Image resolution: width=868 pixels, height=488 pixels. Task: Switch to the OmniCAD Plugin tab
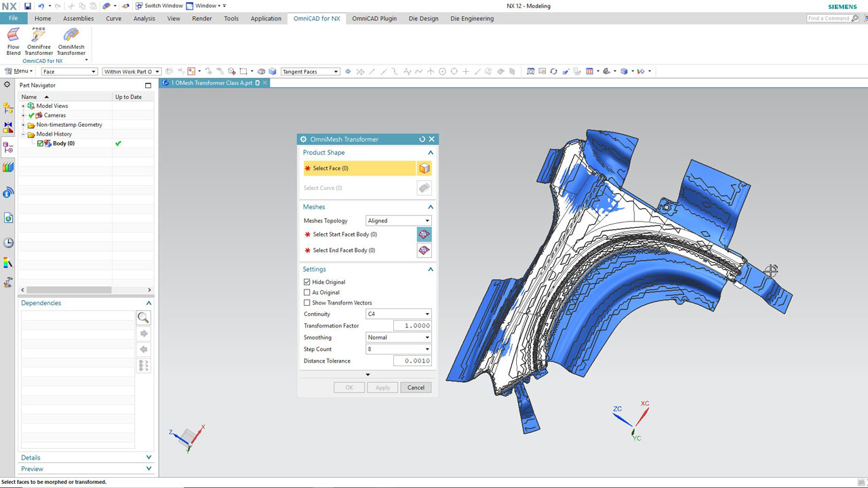point(374,18)
